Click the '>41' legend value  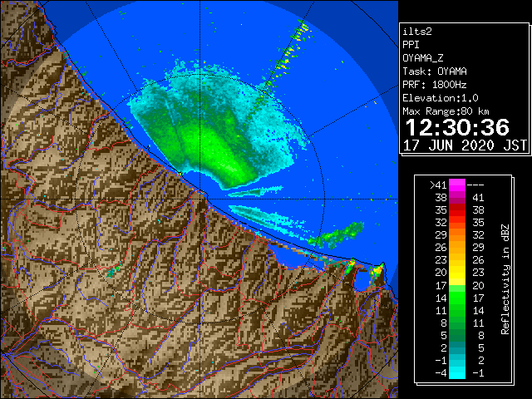438,185
